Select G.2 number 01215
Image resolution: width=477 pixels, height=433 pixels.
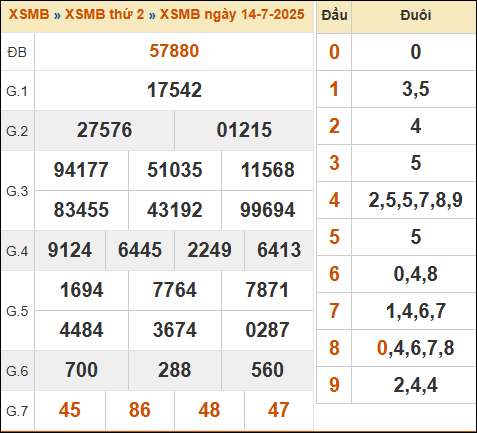[244, 130]
